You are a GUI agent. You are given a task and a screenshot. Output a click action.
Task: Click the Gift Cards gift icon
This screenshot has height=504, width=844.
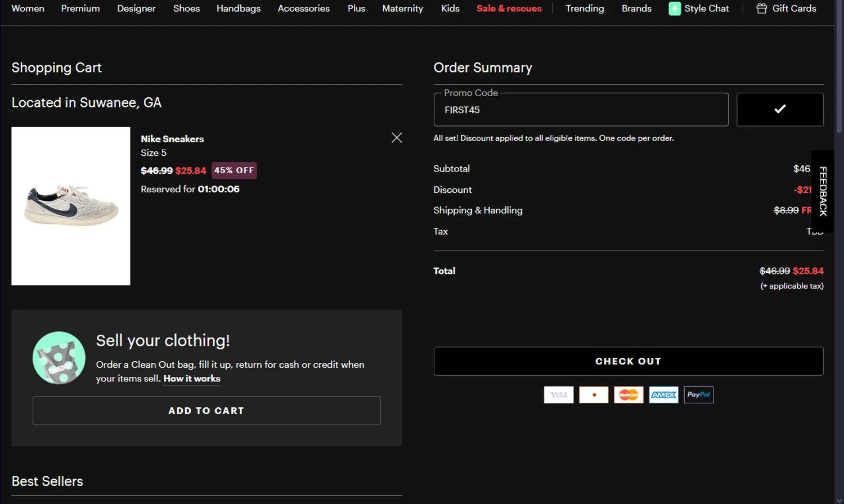coord(761,8)
